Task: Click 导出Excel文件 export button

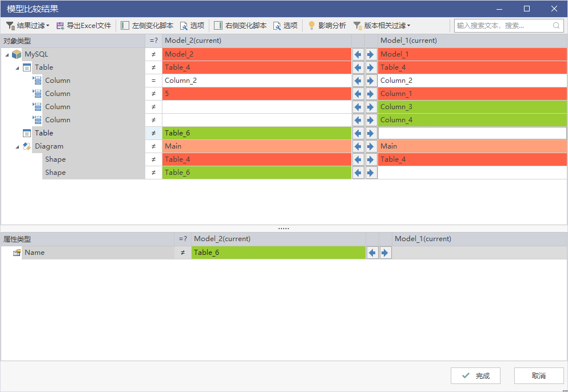Action: pos(84,26)
